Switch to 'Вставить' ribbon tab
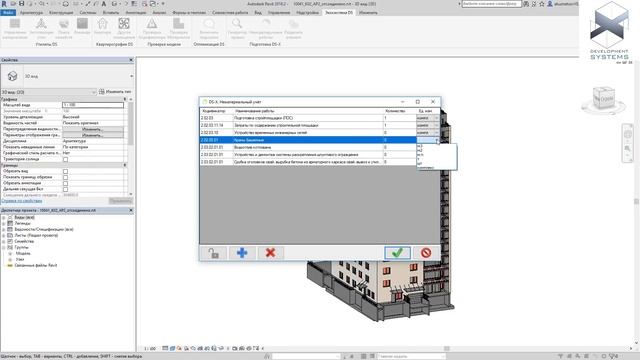640x360 pixels. coord(111,13)
